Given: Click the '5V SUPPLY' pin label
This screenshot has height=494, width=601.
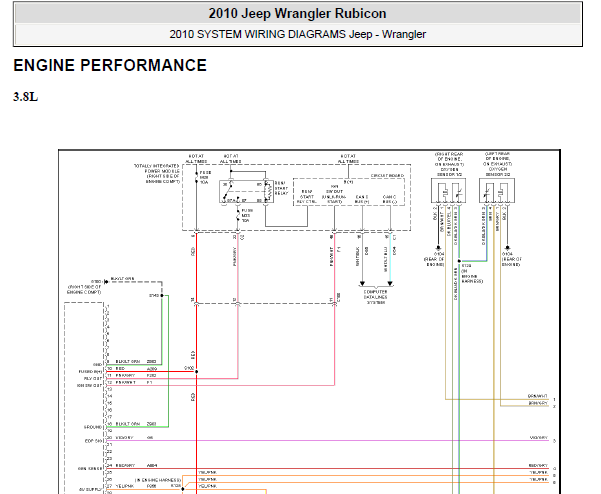Looking at the screenshot, I should coord(91,489).
